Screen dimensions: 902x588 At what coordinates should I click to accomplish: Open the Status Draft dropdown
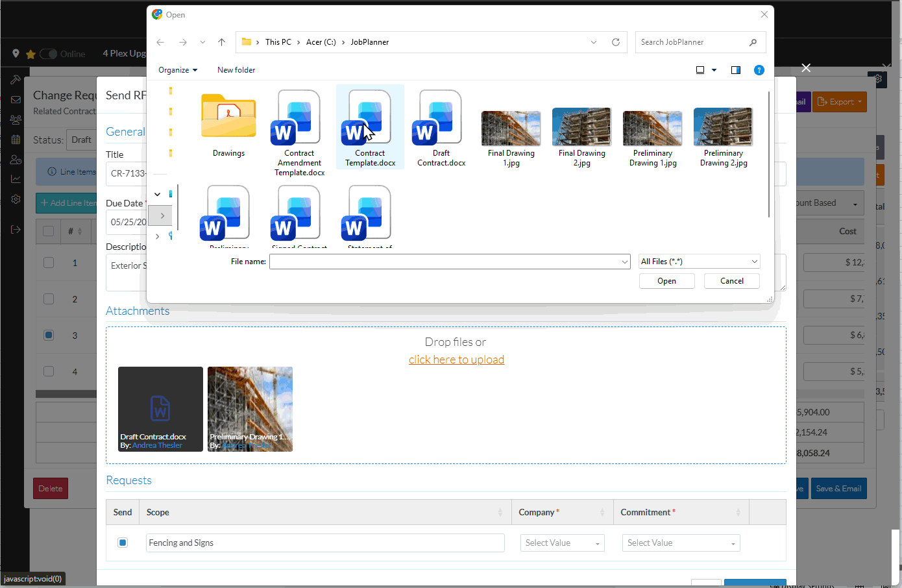point(81,140)
